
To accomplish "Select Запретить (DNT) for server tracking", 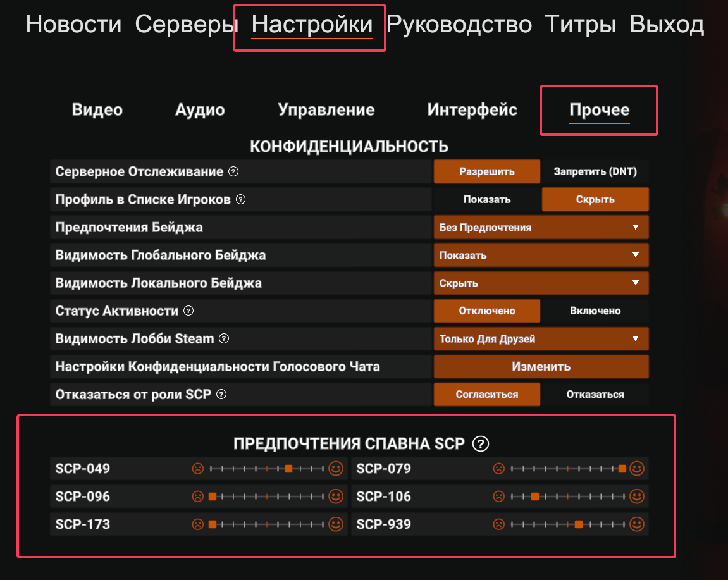I will tap(595, 171).
